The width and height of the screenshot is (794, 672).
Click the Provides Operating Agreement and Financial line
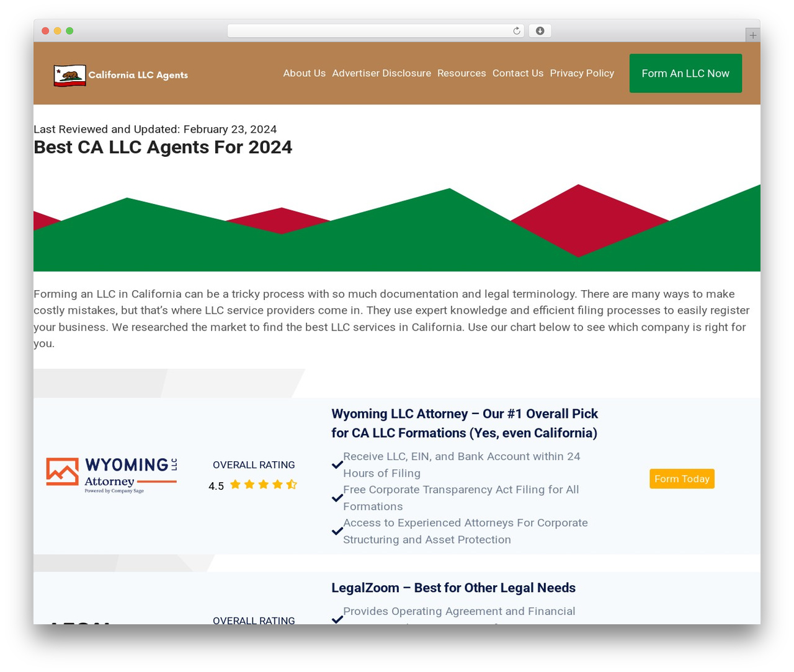(x=459, y=611)
